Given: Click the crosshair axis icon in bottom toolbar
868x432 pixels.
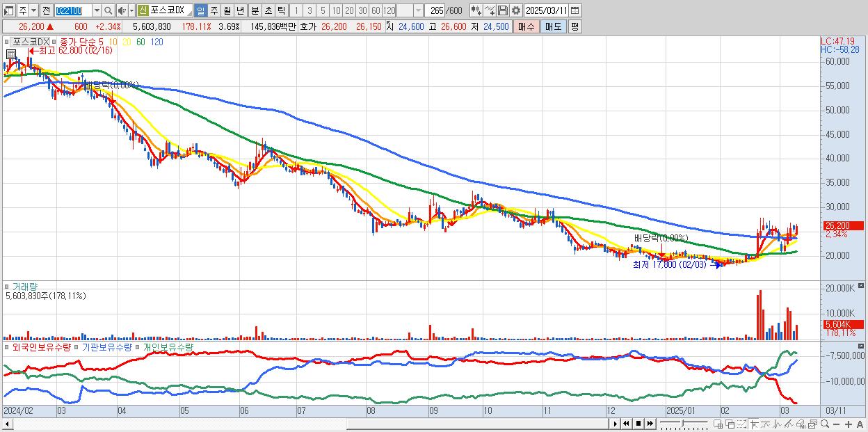Looking at the screenshot, I should click(754, 424).
